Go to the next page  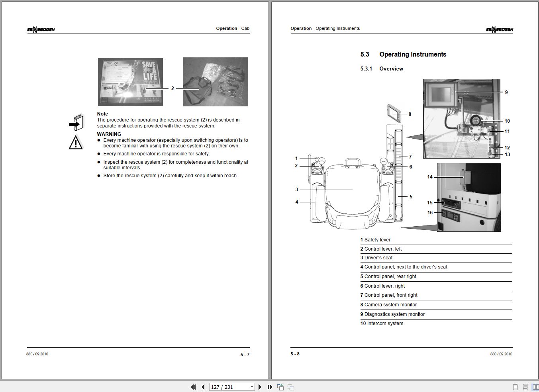point(260,387)
